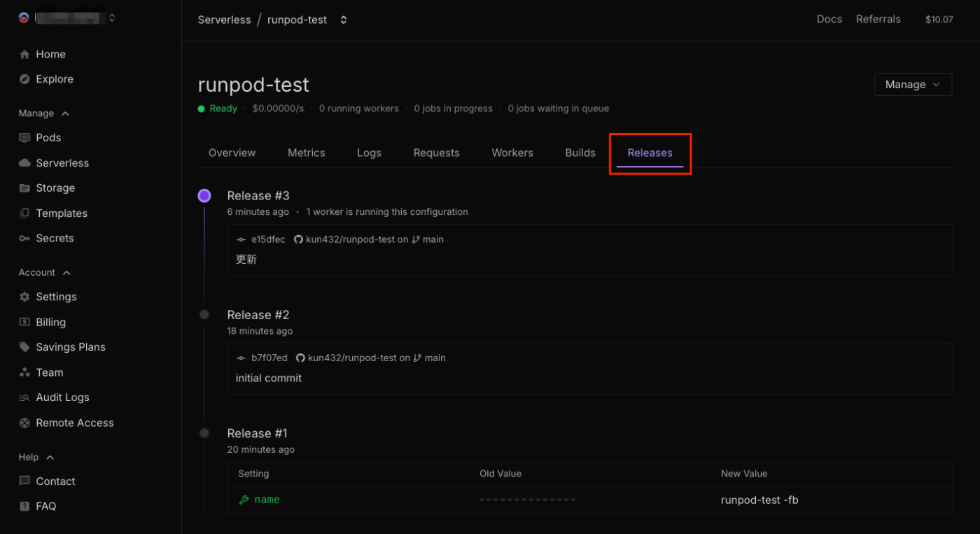Go to Home in sidebar
Screen dimensions: 980x534
click(x=50, y=55)
